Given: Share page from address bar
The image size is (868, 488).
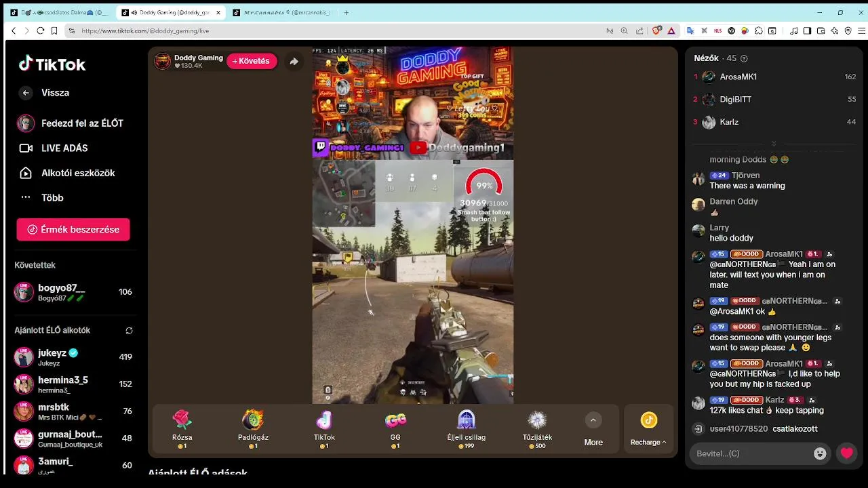Looking at the screenshot, I should 639,30.
